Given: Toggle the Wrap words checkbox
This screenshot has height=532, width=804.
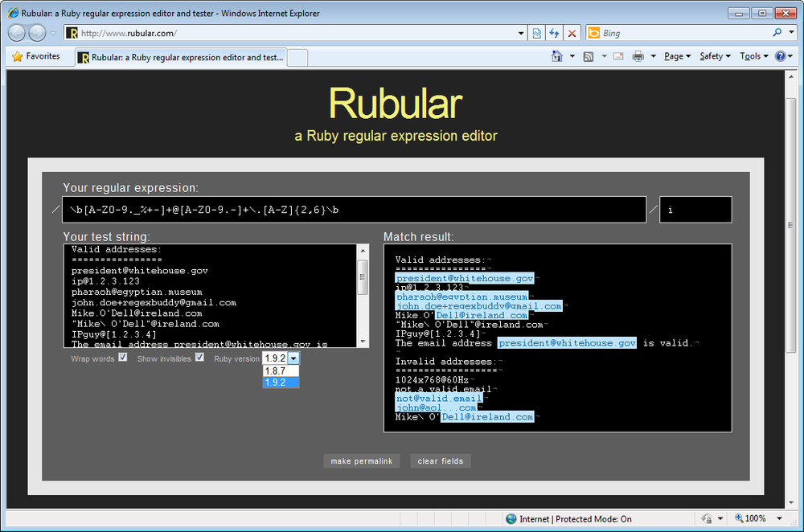Looking at the screenshot, I should tap(123, 358).
